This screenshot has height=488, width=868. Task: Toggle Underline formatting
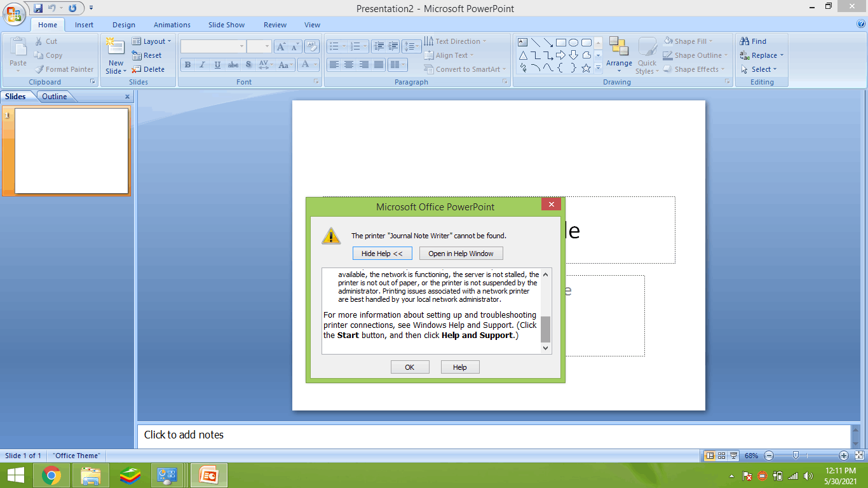pos(218,65)
